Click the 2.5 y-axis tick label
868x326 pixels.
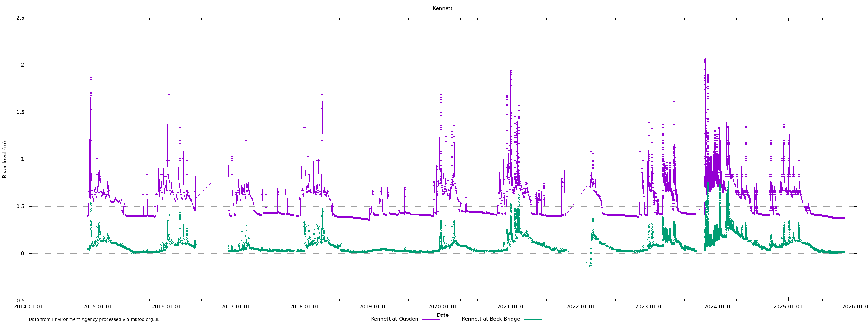(x=20, y=18)
